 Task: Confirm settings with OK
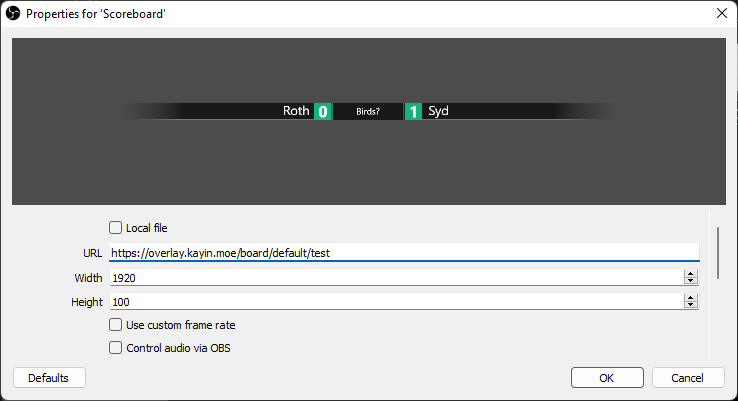tap(607, 377)
